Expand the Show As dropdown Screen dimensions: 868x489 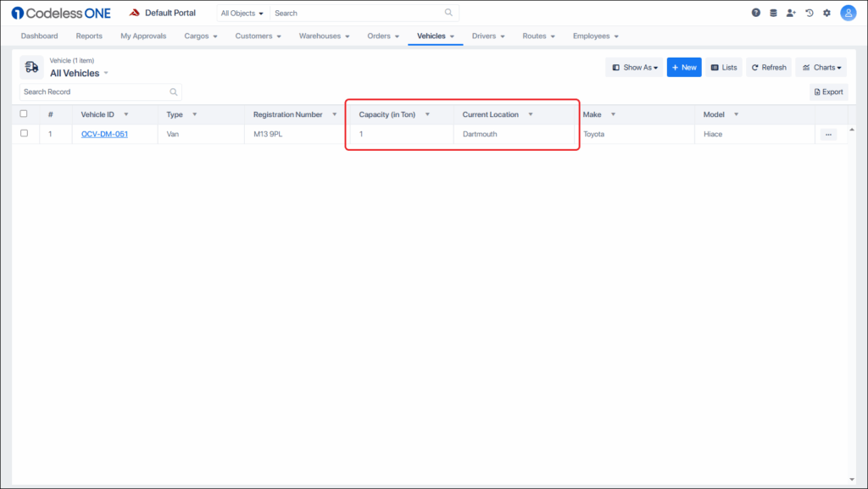(634, 66)
